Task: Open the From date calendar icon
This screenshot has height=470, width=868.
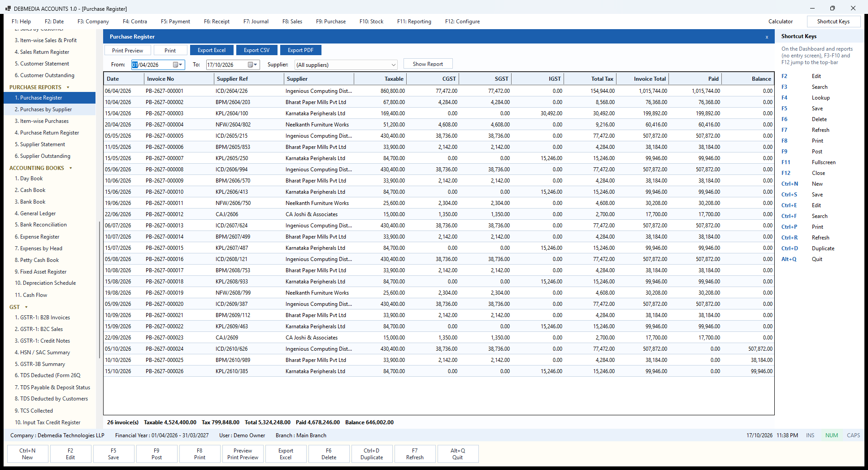Action: coord(176,65)
